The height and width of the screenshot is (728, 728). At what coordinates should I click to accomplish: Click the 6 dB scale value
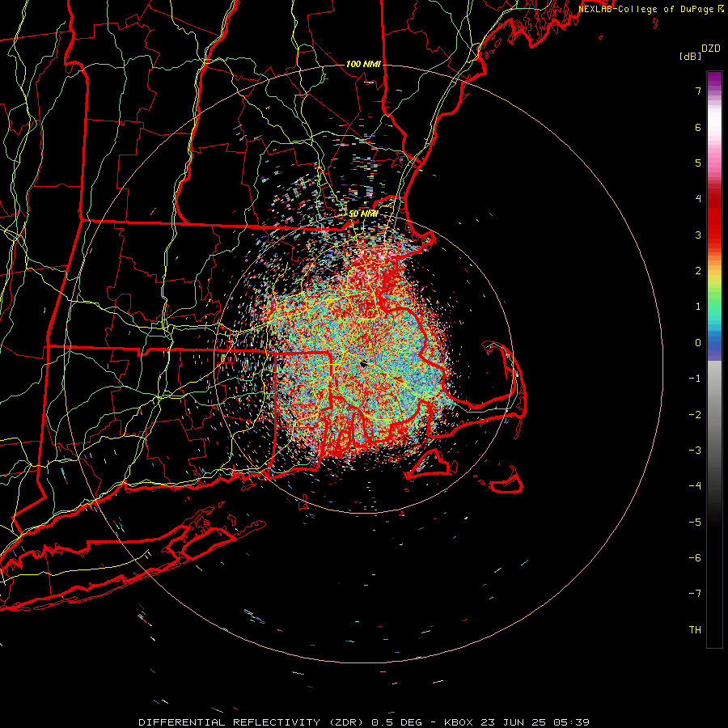coord(698,127)
